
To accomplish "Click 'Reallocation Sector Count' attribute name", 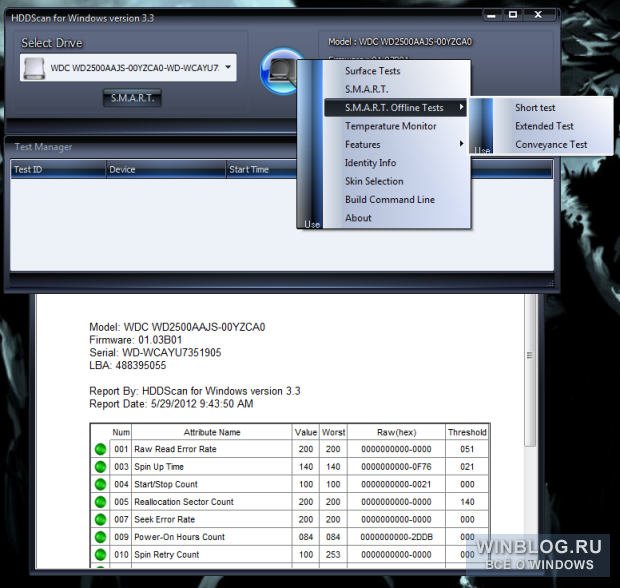I will [x=184, y=502].
